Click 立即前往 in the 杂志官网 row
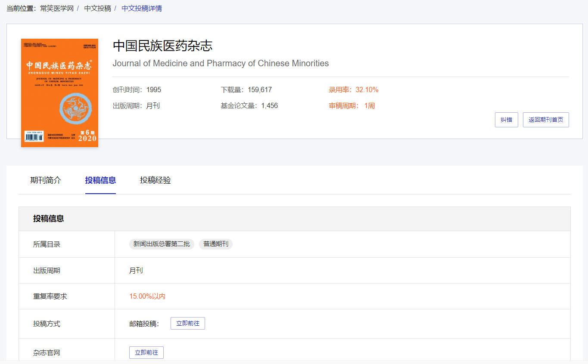 pyautogui.click(x=146, y=352)
